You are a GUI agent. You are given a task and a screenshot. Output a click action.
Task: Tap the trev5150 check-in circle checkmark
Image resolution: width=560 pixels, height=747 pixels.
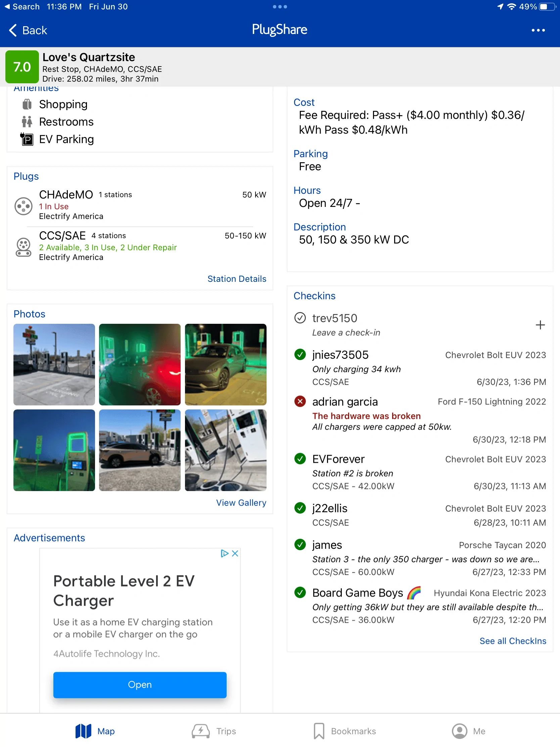pos(300,318)
